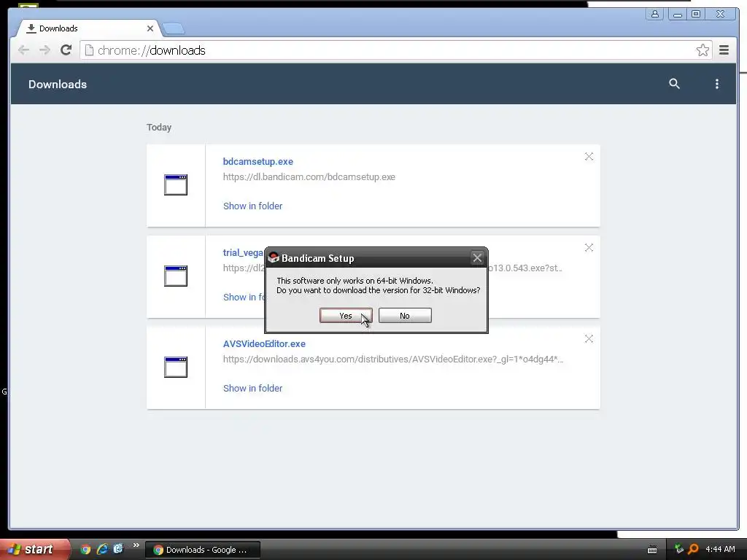
Task: Remove bdcamsetup.exe from downloads list
Action: point(589,157)
